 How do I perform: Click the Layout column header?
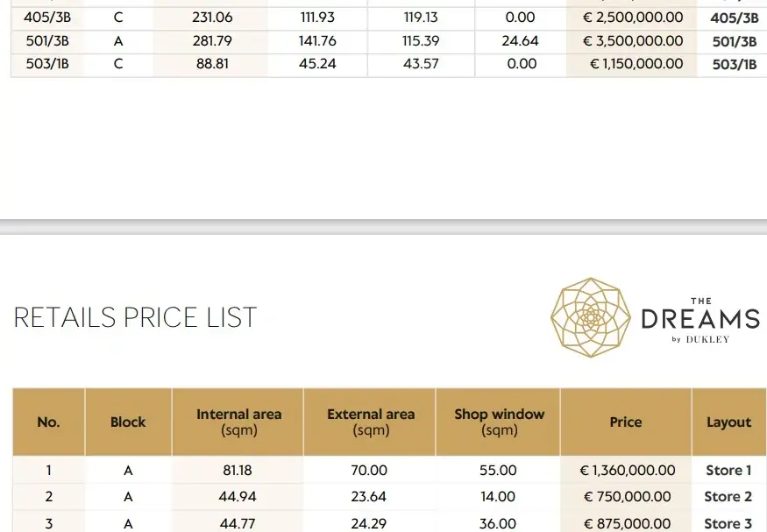(x=728, y=422)
